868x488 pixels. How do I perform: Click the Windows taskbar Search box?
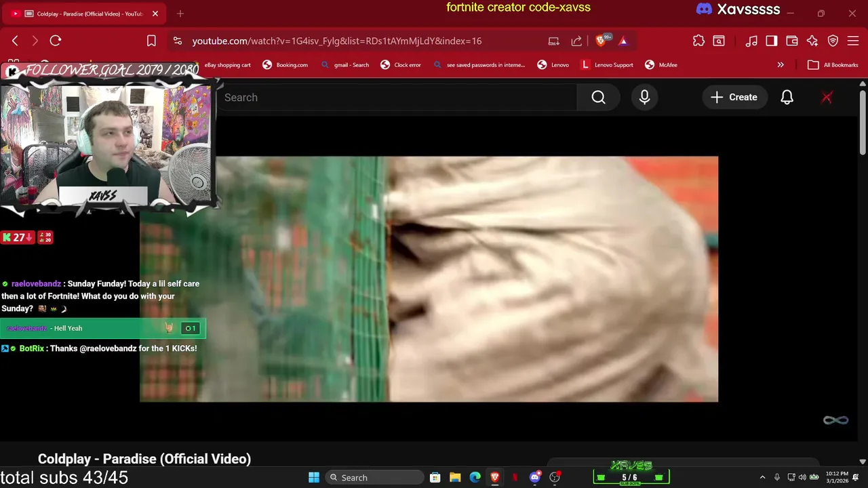374,477
